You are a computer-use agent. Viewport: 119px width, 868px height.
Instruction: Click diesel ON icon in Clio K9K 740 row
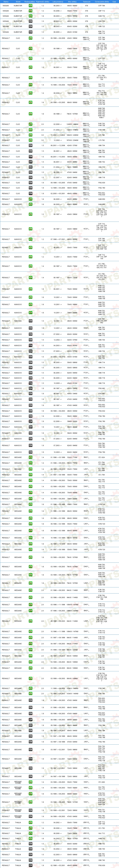31,172
